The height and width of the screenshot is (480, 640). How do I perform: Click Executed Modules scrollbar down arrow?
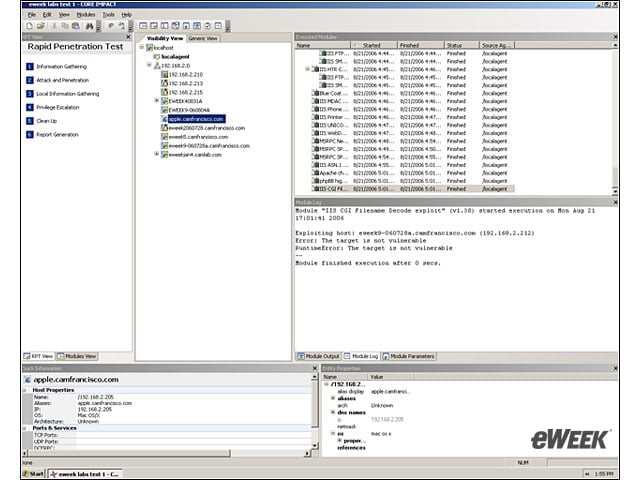click(x=615, y=191)
